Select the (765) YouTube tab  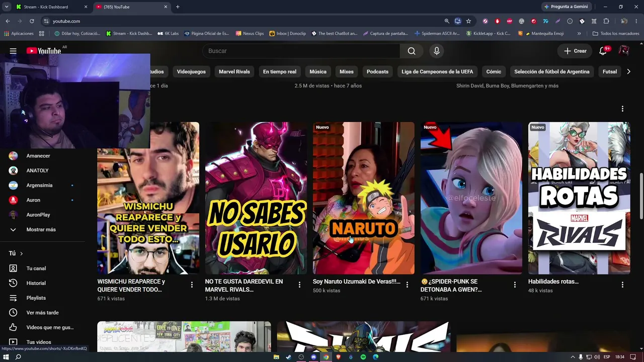click(x=132, y=7)
